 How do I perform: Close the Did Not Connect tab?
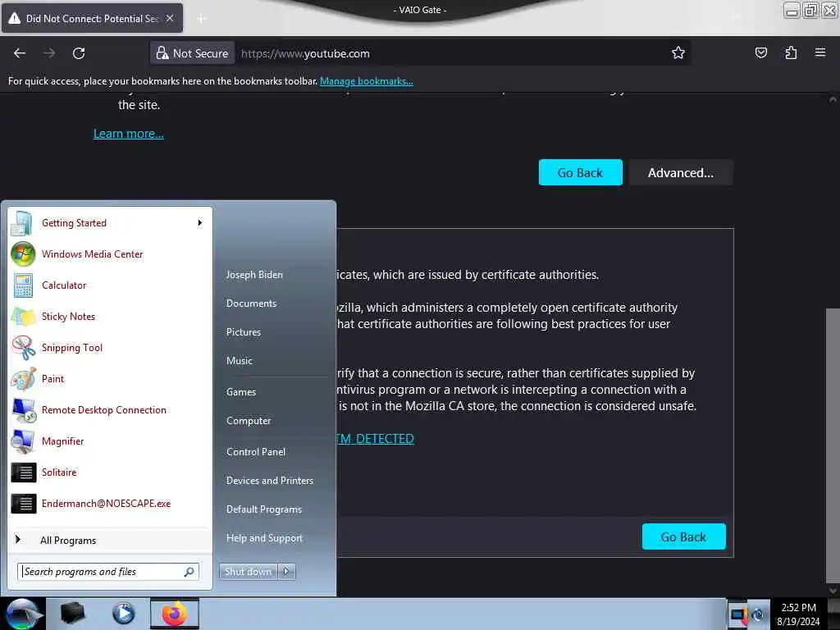click(x=170, y=18)
